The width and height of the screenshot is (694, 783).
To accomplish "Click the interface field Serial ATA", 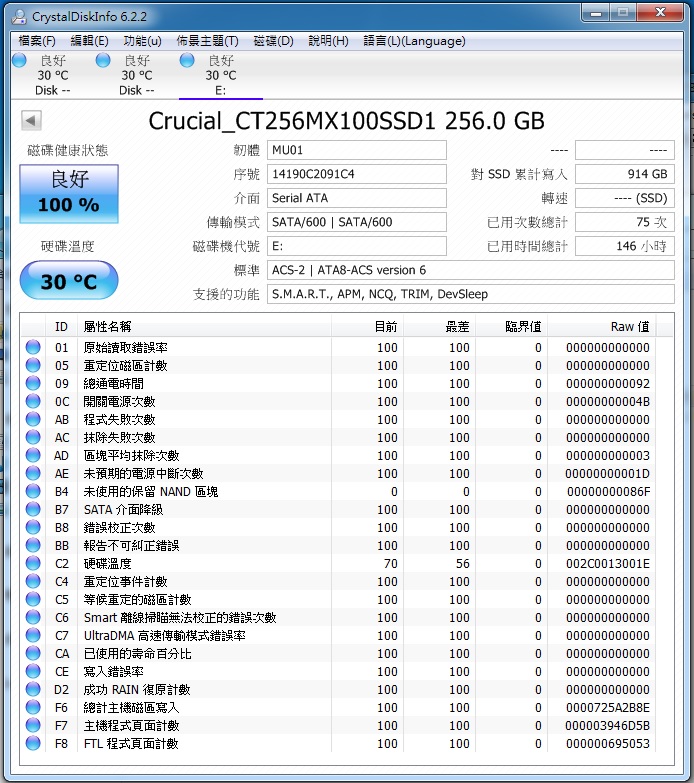I will coord(356,198).
